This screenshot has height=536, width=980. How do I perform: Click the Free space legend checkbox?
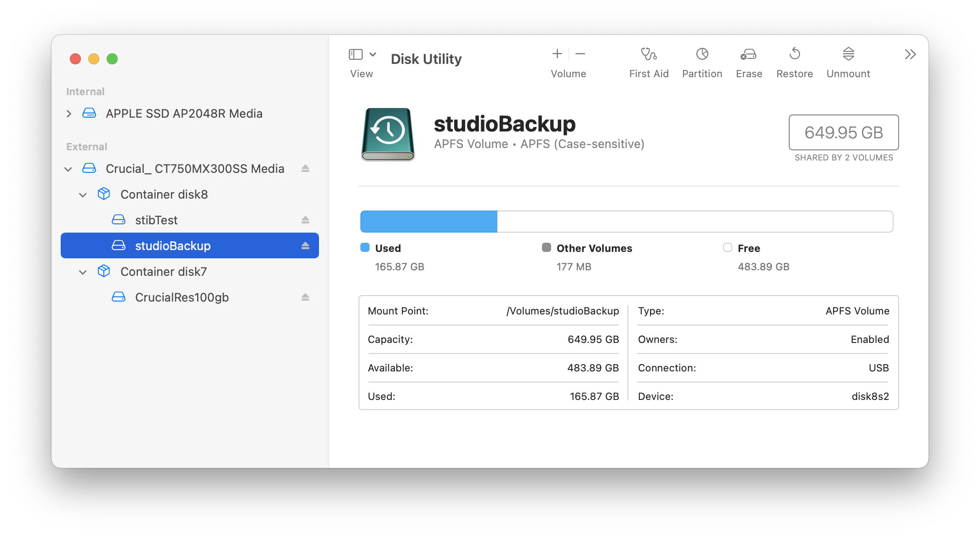point(728,248)
